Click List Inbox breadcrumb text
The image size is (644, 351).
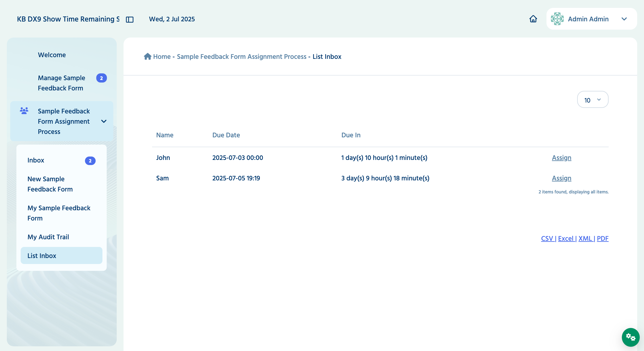pyautogui.click(x=327, y=57)
